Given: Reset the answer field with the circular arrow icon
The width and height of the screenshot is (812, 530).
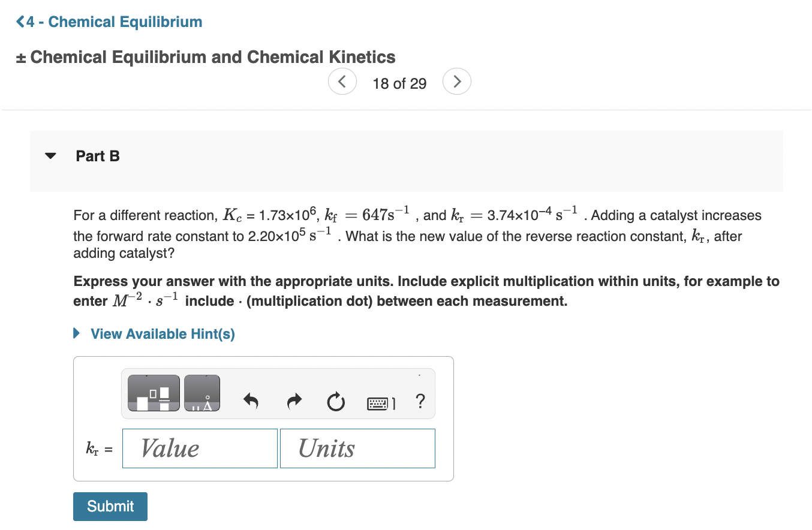Looking at the screenshot, I should tap(336, 402).
